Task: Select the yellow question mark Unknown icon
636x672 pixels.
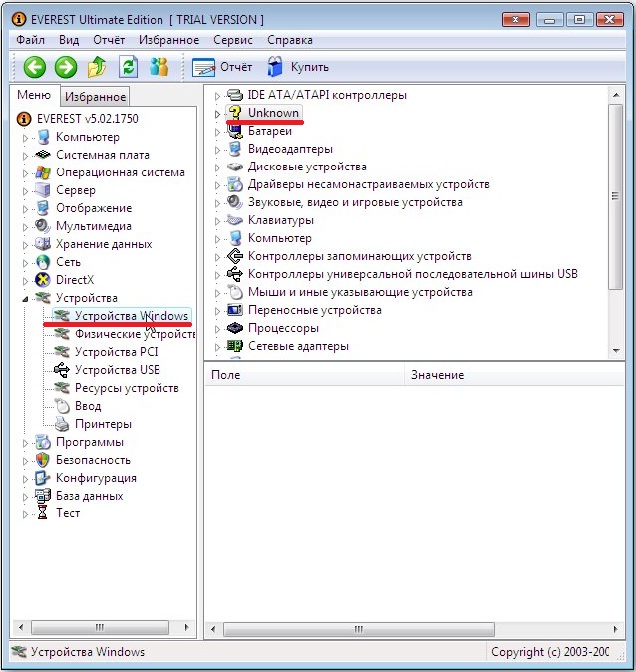Action: 234,113
